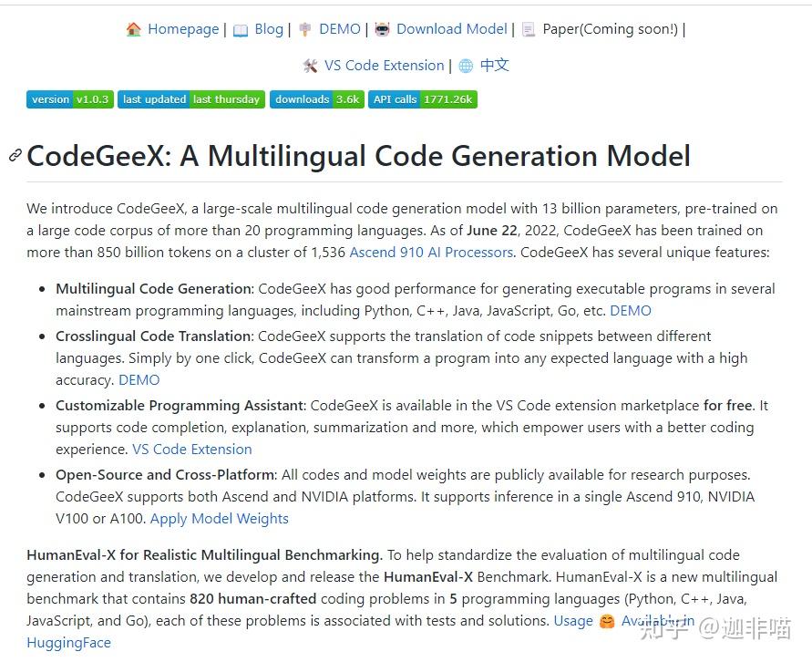Click the HuggingFace link at the bottom
812x662 pixels.
pos(68,642)
